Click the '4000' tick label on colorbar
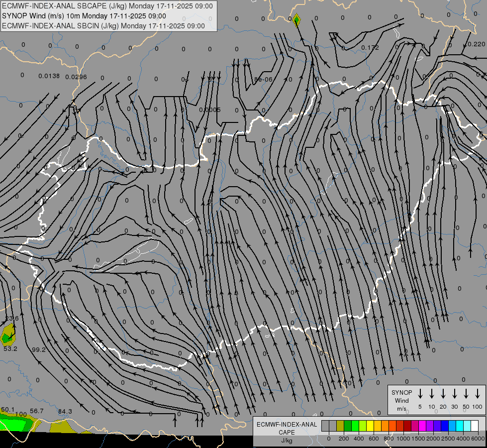 coord(463,439)
